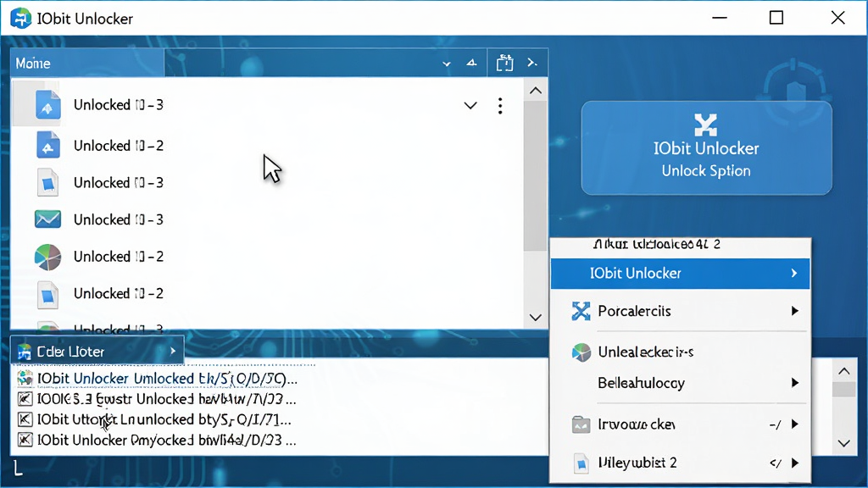Choose Belleahulocoy menu entry
This screenshot has width=868, height=488.
(680, 383)
